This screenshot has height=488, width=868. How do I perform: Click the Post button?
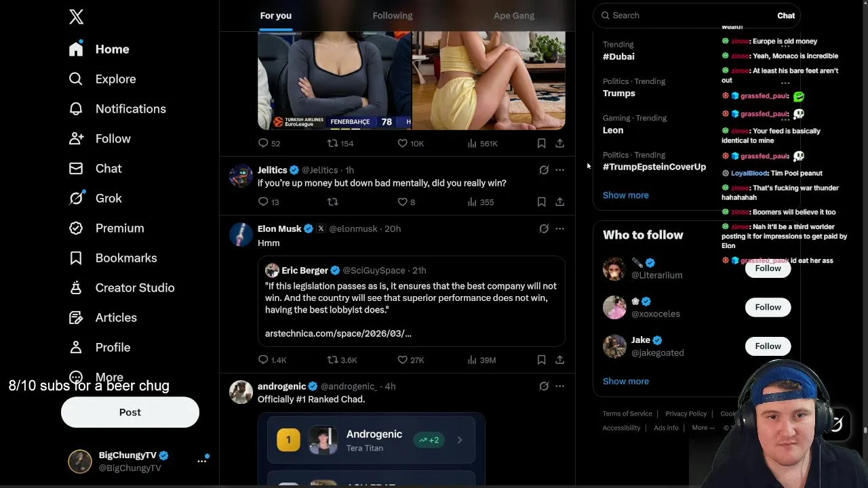[130, 412]
